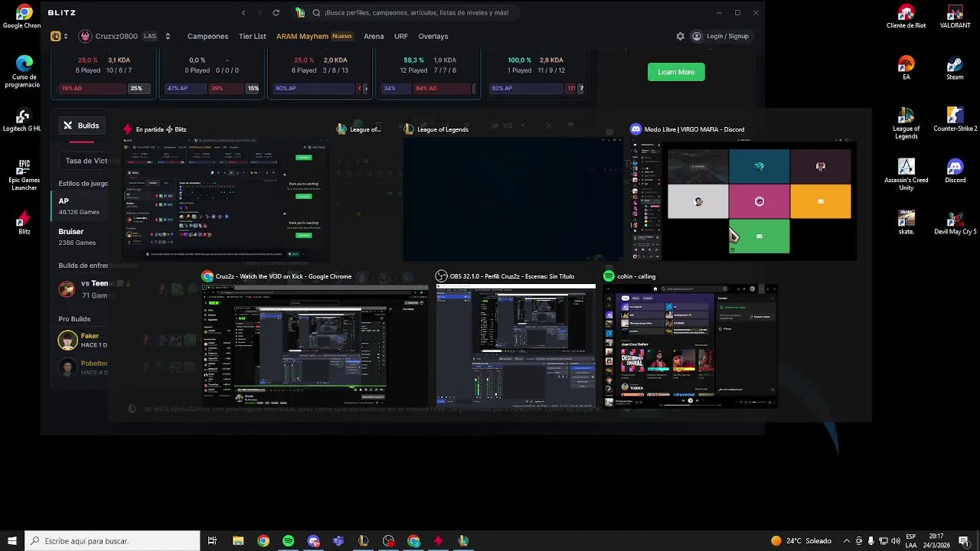Click the '82% AP' damage bar

(527, 88)
